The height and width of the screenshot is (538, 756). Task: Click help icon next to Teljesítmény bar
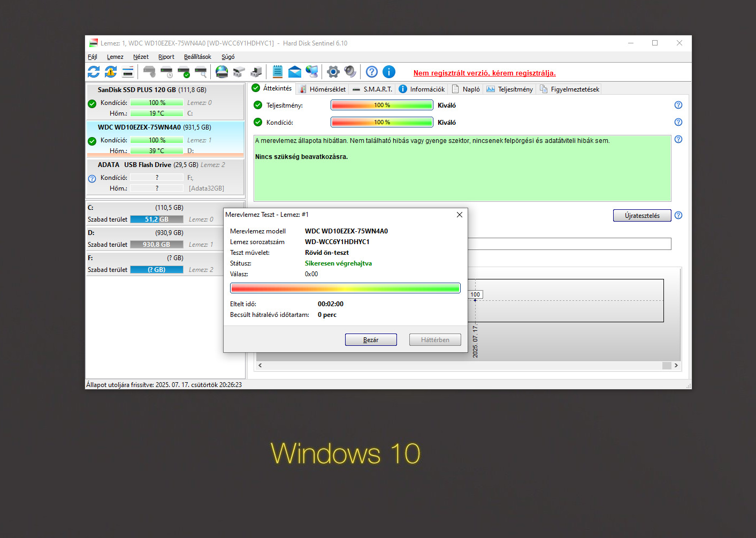coord(678,105)
